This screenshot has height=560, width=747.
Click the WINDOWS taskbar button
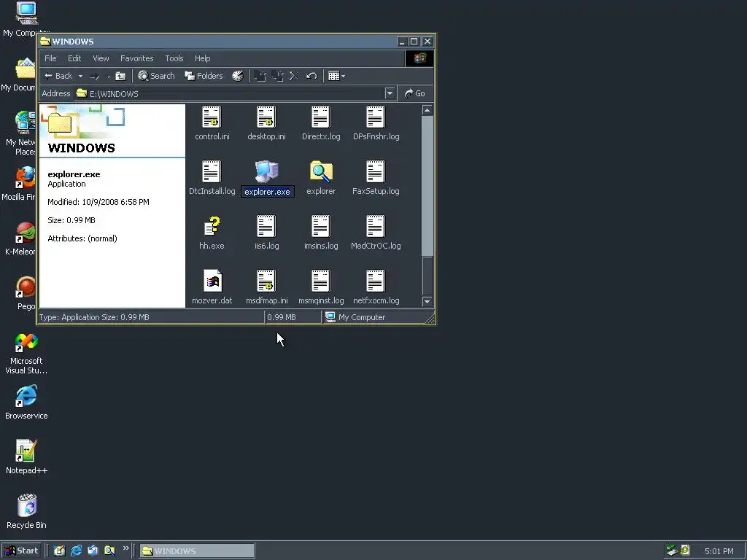pyautogui.click(x=197, y=551)
